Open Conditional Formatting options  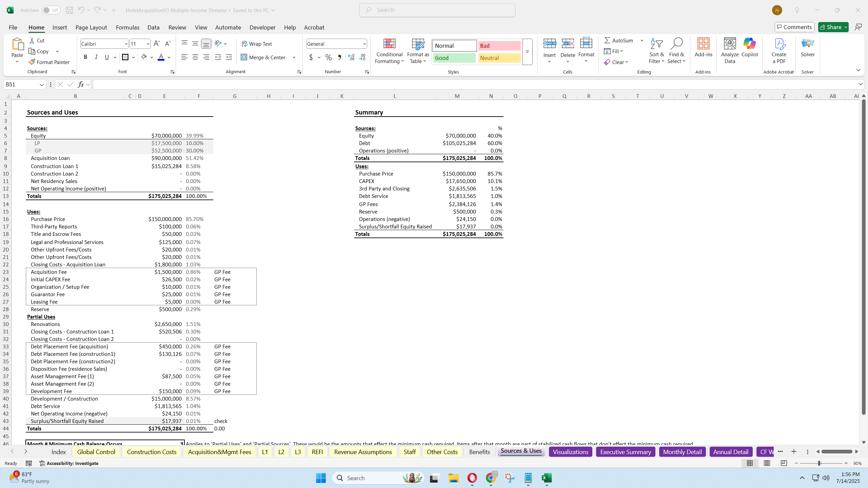pyautogui.click(x=389, y=51)
